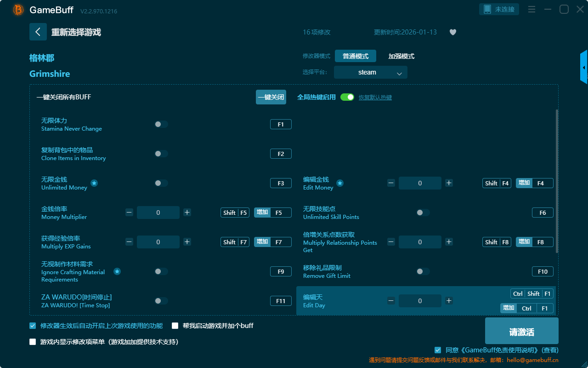Open the hamburger menu in title bar
This screenshot has height=368, width=588.
point(531,9)
